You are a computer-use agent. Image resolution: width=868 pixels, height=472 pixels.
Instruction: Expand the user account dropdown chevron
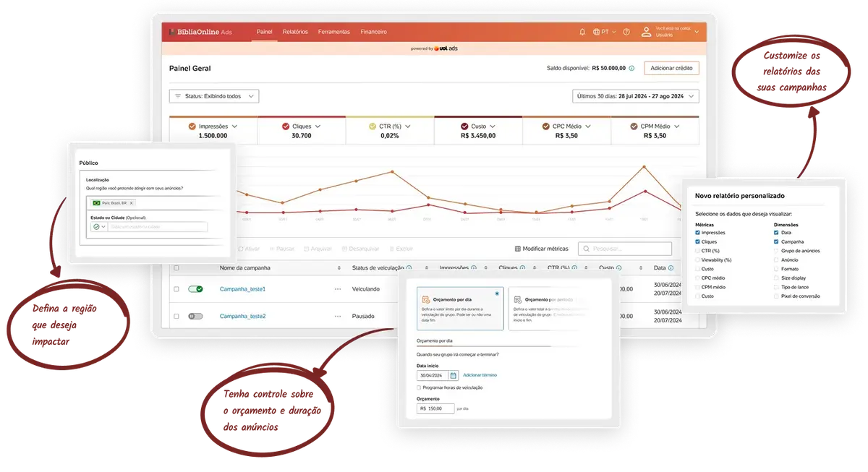[697, 32]
